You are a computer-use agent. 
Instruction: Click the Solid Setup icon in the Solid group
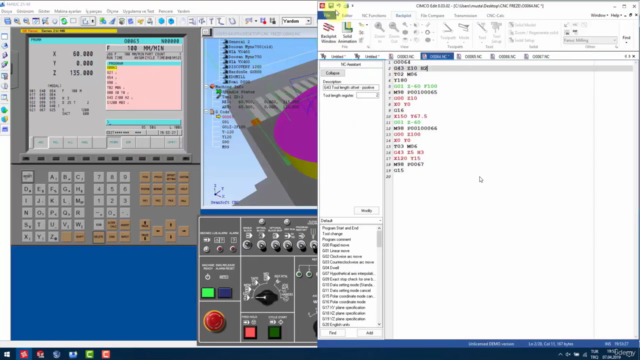(521, 40)
